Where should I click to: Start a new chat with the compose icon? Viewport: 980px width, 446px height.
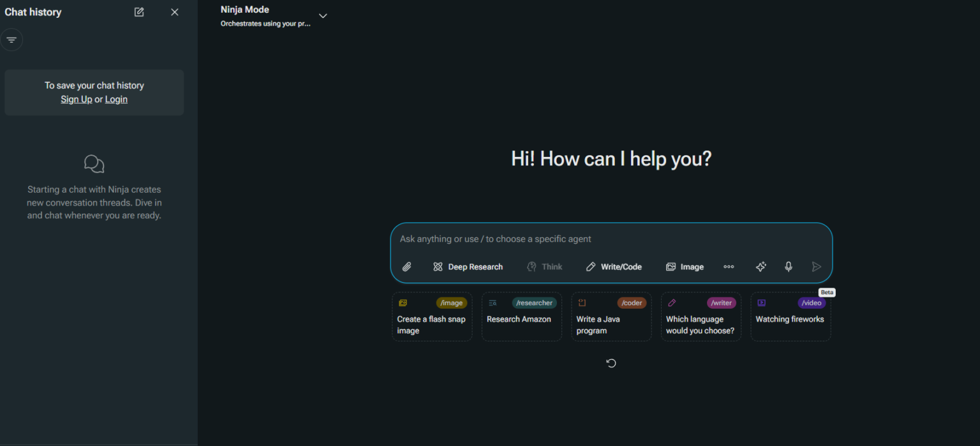[138, 11]
